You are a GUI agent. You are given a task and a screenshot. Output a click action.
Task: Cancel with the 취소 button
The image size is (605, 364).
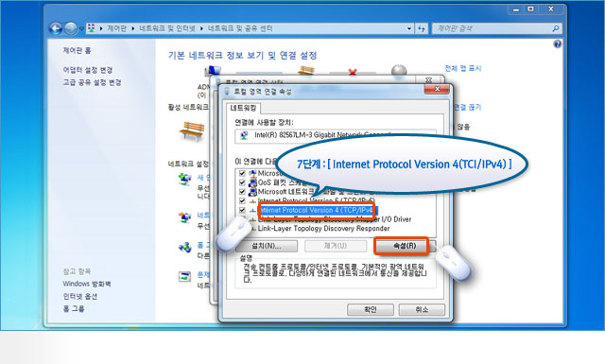(422, 309)
